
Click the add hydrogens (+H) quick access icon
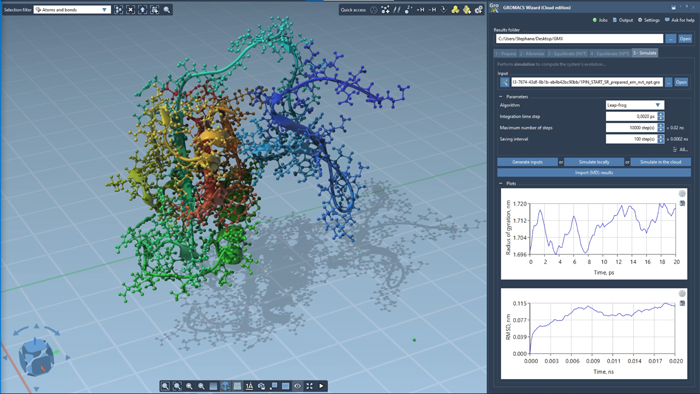pyautogui.click(x=420, y=9)
